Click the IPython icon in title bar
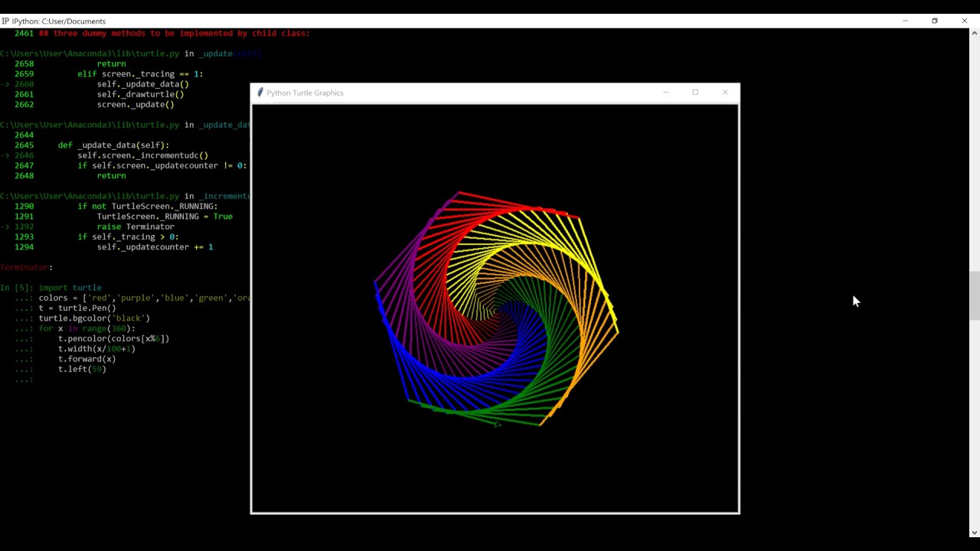The image size is (980, 551). pos(5,21)
